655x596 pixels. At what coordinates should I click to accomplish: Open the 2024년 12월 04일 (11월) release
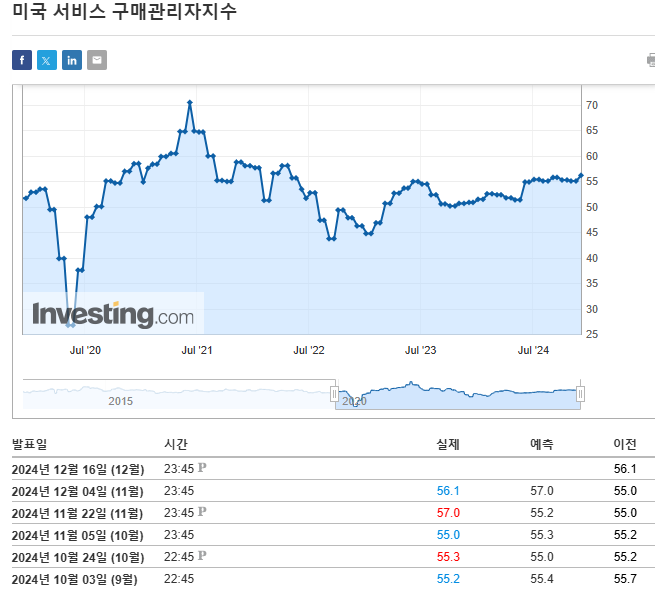(77, 491)
